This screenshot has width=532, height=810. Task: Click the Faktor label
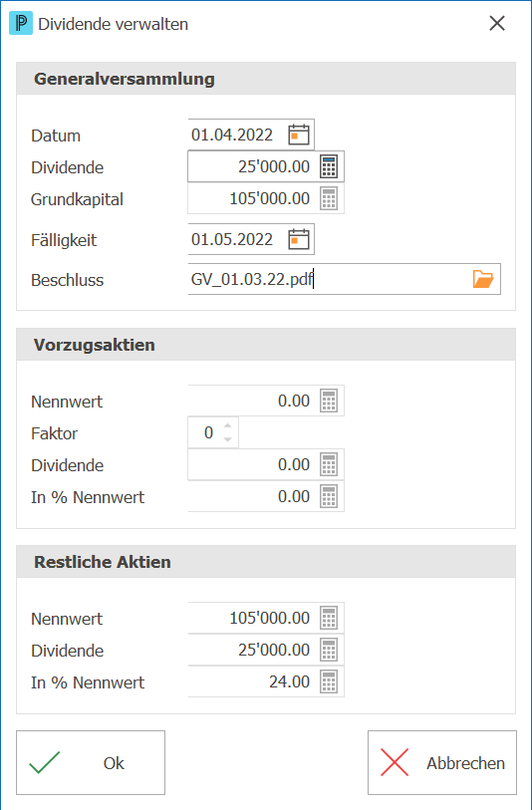coord(54,433)
